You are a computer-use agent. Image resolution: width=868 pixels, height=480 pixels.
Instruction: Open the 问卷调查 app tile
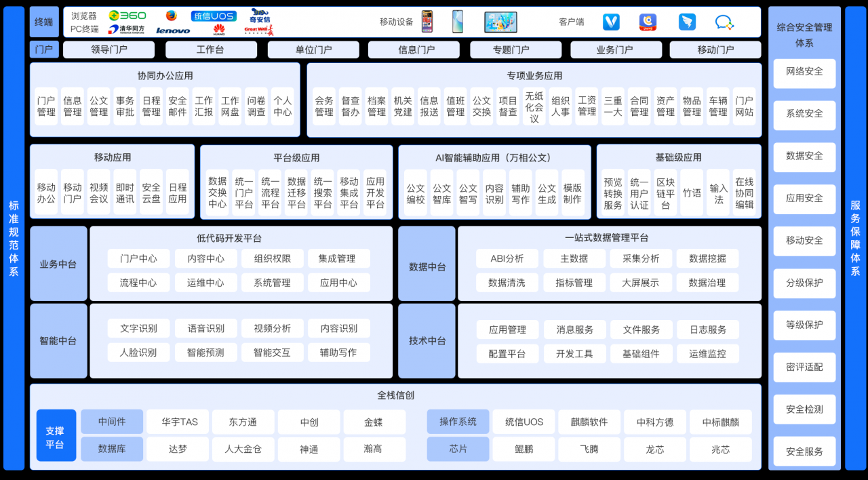coord(256,106)
